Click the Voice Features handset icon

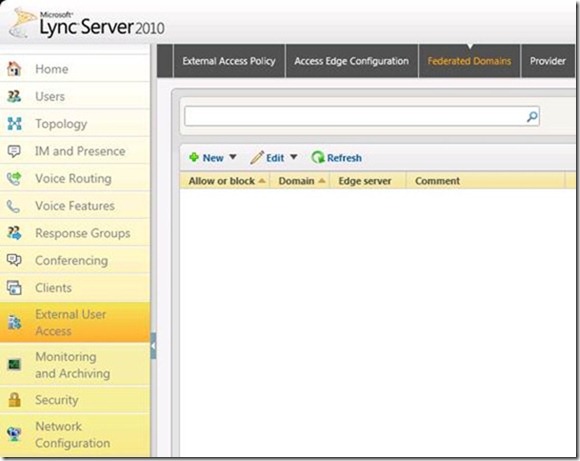(x=13, y=206)
